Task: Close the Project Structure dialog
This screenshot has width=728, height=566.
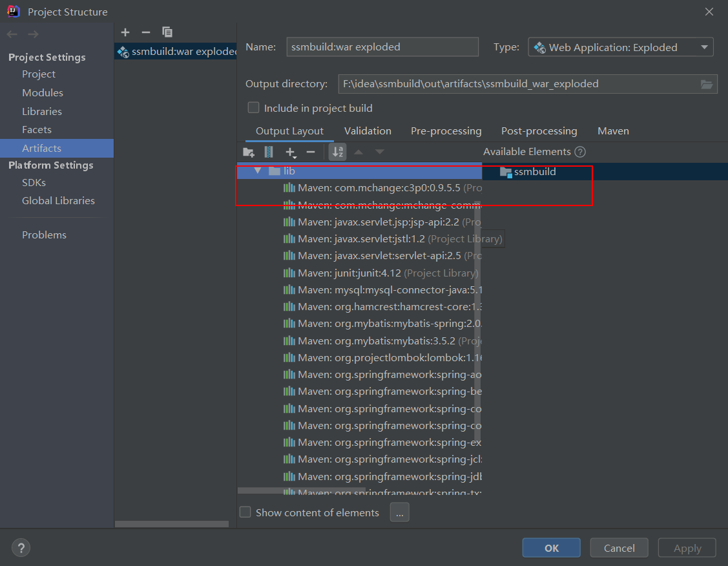Action: point(709,12)
